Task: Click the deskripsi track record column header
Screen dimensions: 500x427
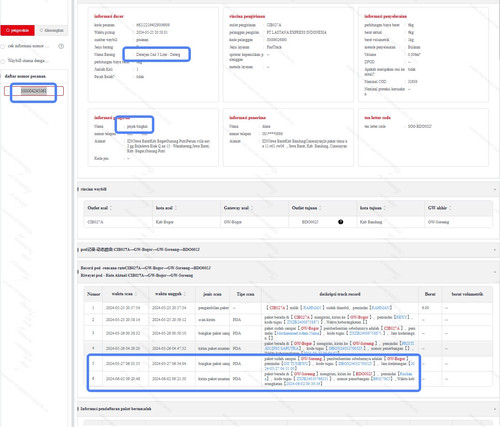Action: 340,294
